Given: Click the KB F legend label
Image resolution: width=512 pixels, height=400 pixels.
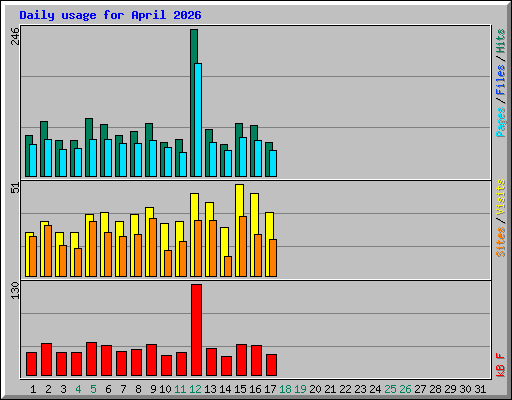Looking at the screenshot, I should (500, 365).
